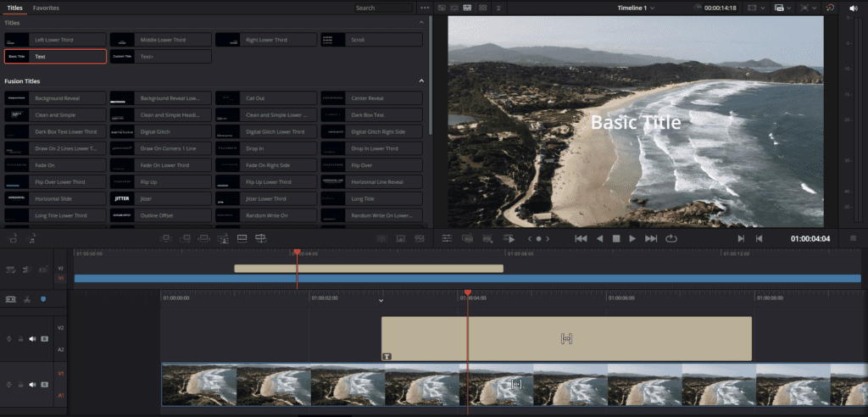Screen dimensions: 868x417
Task: Jump to the previous clip
Action: [581, 239]
